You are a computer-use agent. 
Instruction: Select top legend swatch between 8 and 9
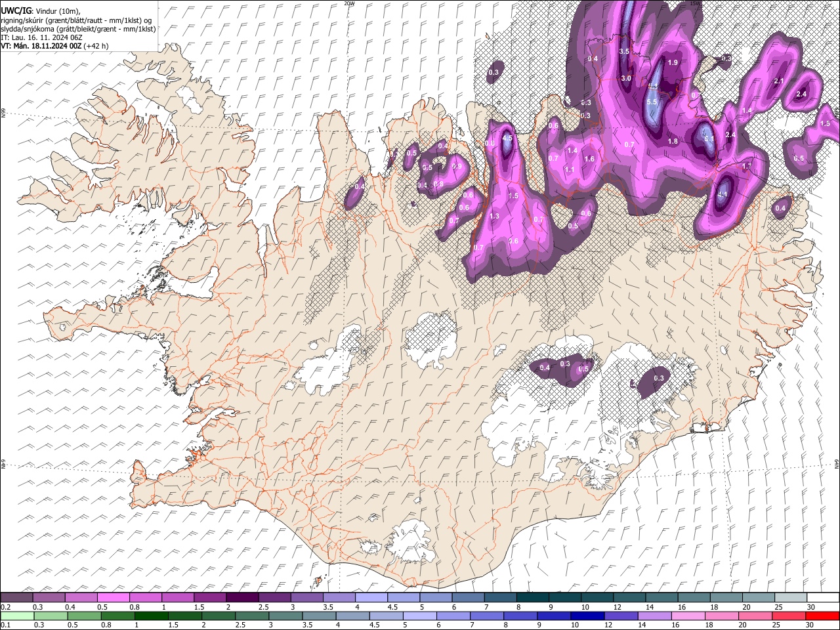(x=532, y=597)
